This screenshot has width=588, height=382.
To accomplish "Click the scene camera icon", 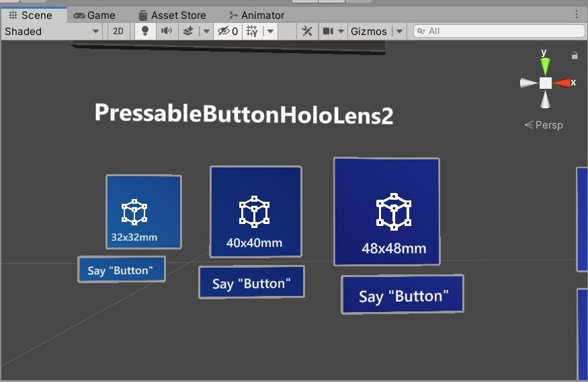I will [x=328, y=31].
